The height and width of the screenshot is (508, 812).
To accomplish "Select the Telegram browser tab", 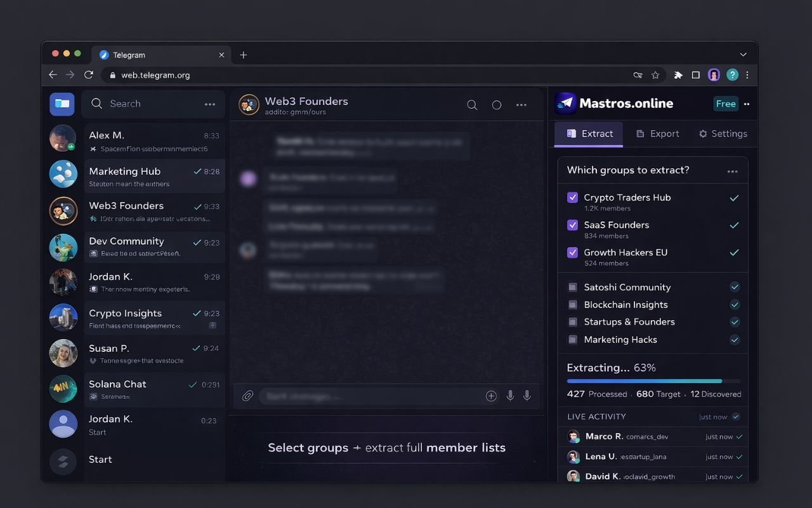I will 161,55.
